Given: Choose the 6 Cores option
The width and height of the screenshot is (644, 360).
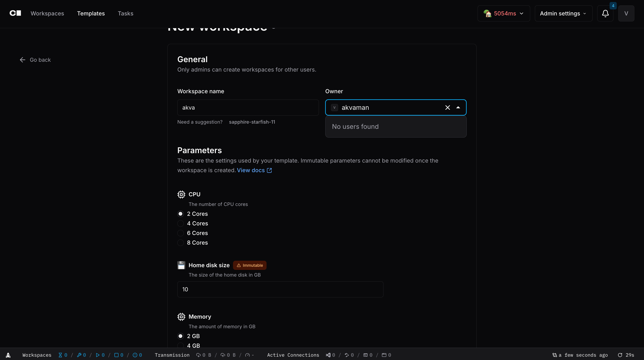Looking at the screenshot, I should (x=180, y=233).
